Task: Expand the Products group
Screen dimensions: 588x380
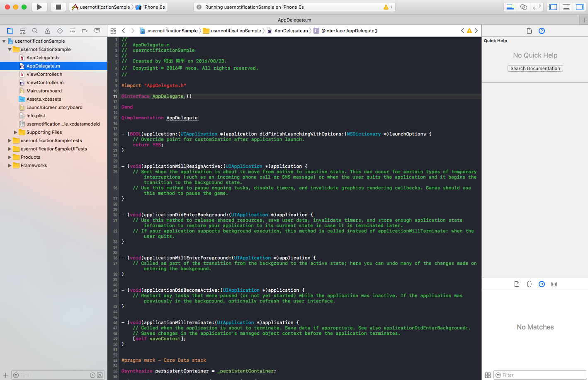Action: click(10, 157)
